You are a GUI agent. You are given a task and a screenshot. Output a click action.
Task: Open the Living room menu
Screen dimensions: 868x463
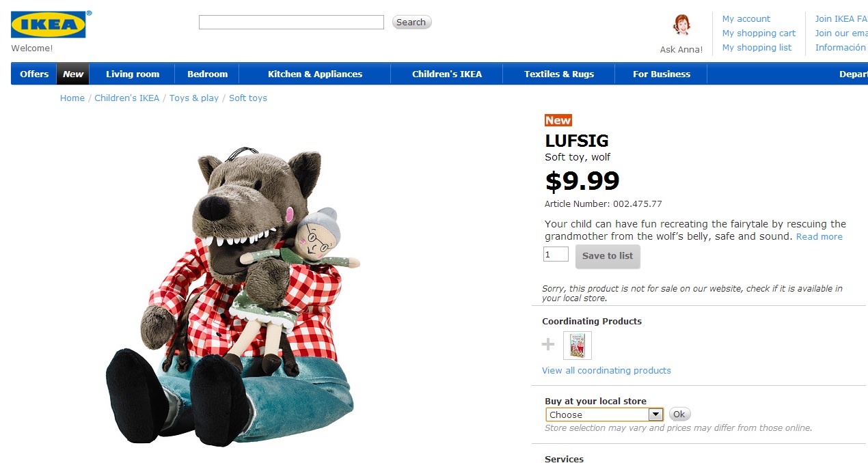pyautogui.click(x=133, y=74)
